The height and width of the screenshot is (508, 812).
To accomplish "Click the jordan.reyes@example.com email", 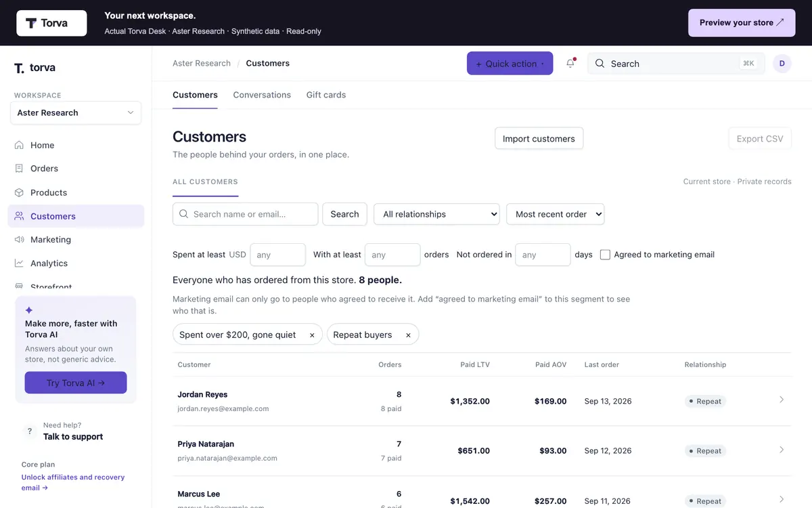I will click(223, 409).
